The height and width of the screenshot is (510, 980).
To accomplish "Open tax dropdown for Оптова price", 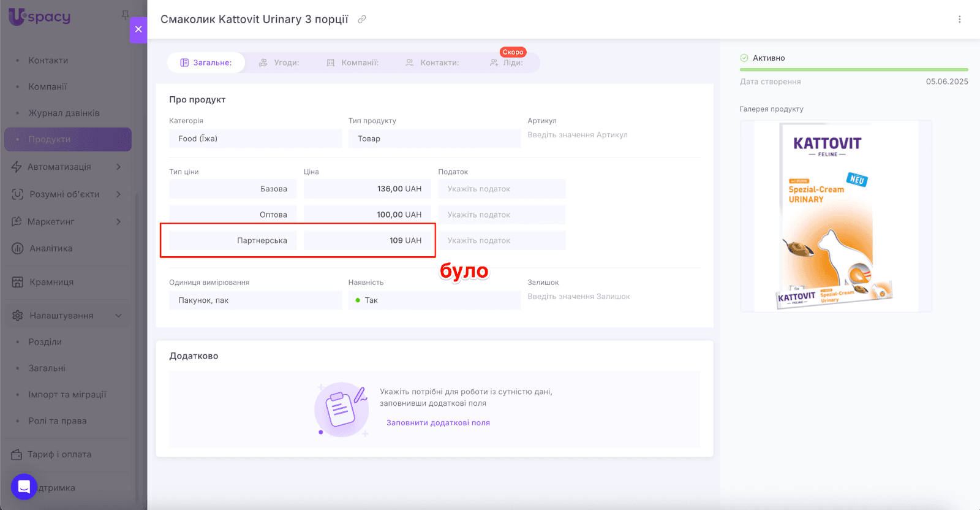I will pyautogui.click(x=502, y=215).
